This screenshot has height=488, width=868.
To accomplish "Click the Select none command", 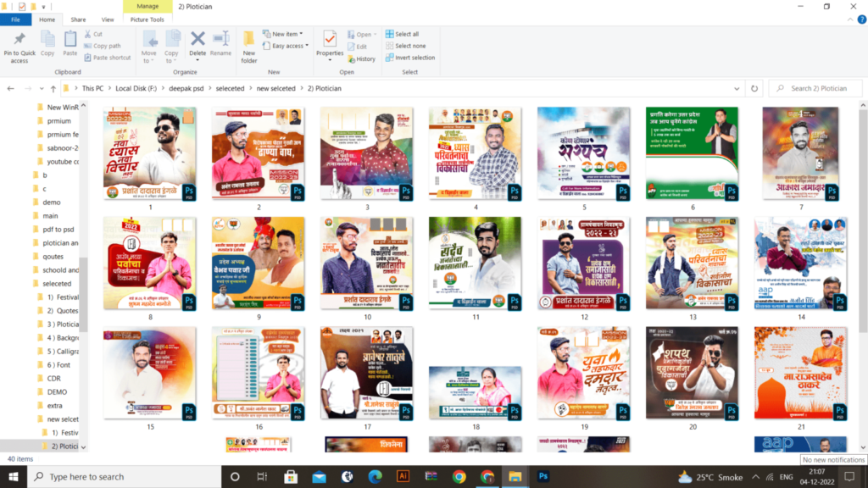I will coord(406,46).
